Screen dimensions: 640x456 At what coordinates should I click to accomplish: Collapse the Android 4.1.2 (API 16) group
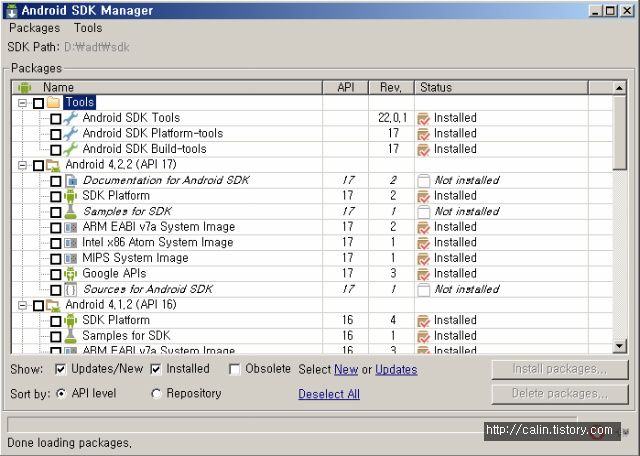22,305
